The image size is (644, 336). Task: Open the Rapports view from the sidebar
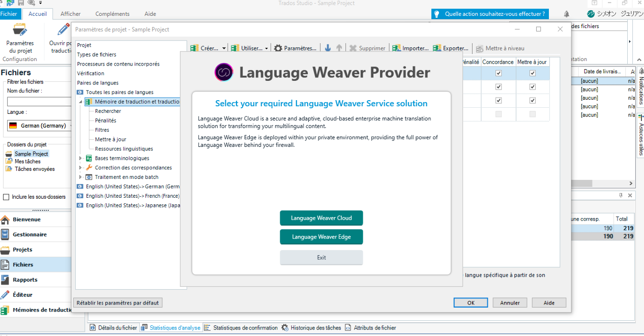coord(11,280)
